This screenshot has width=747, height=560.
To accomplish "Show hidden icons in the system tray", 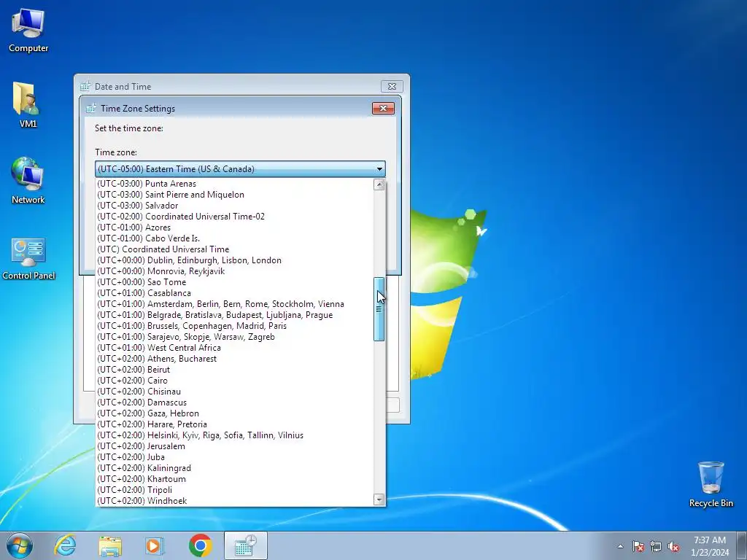I will click(x=620, y=546).
